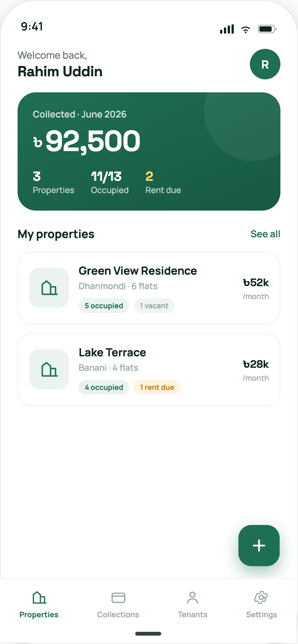Tap the 3 Properties stat
Image resolution: width=298 pixels, height=644 pixels.
pyautogui.click(x=53, y=182)
